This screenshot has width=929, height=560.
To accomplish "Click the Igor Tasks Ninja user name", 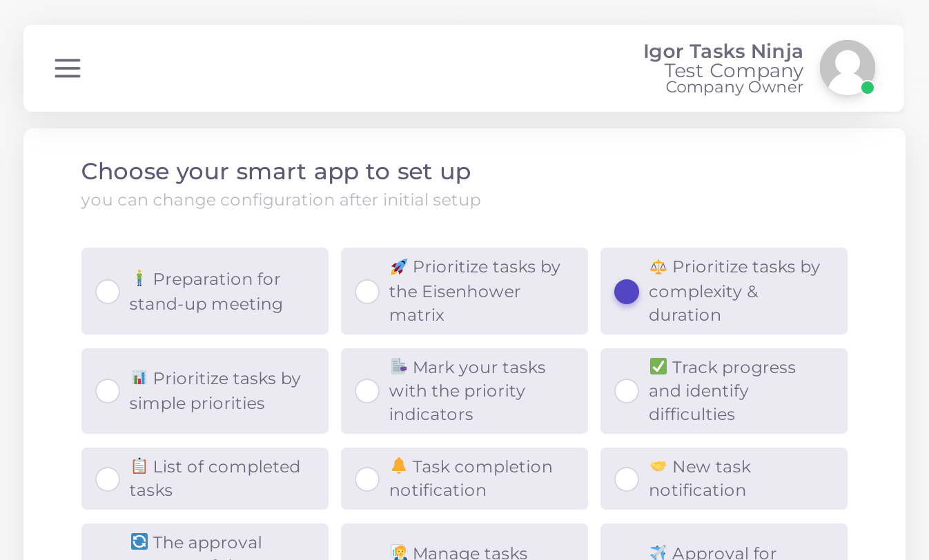I will tap(723, 51).
